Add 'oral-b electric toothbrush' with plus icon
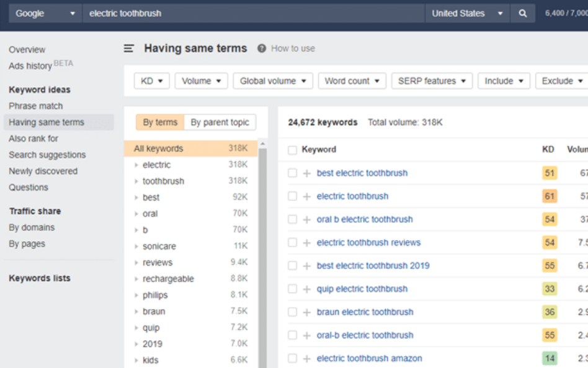 (x=307, y=335)
